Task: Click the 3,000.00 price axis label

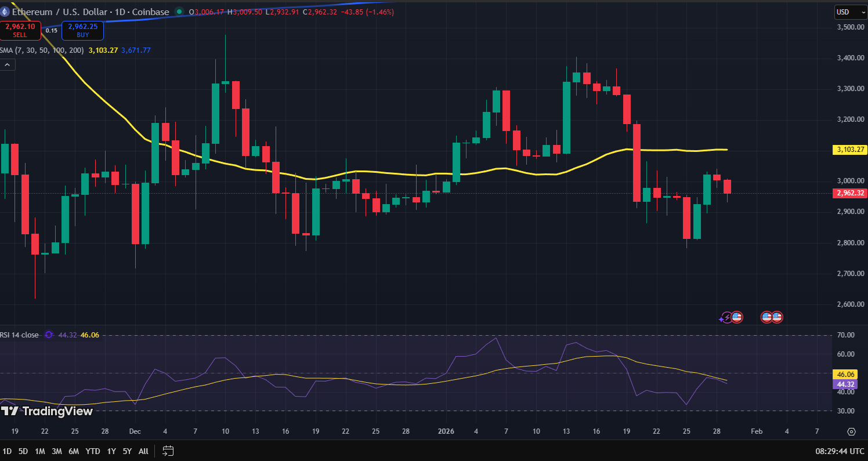Action: pos(851,181)
